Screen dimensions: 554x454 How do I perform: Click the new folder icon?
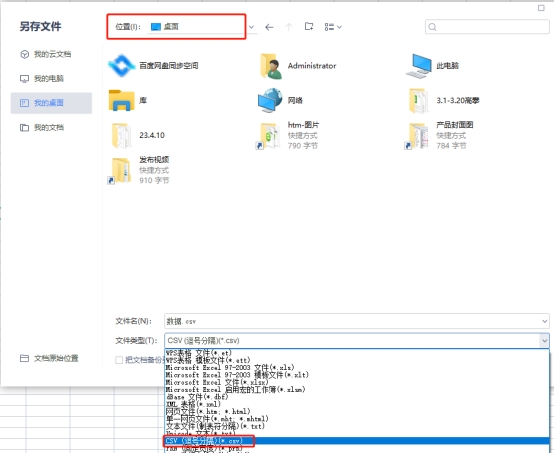tap(309, 26)
